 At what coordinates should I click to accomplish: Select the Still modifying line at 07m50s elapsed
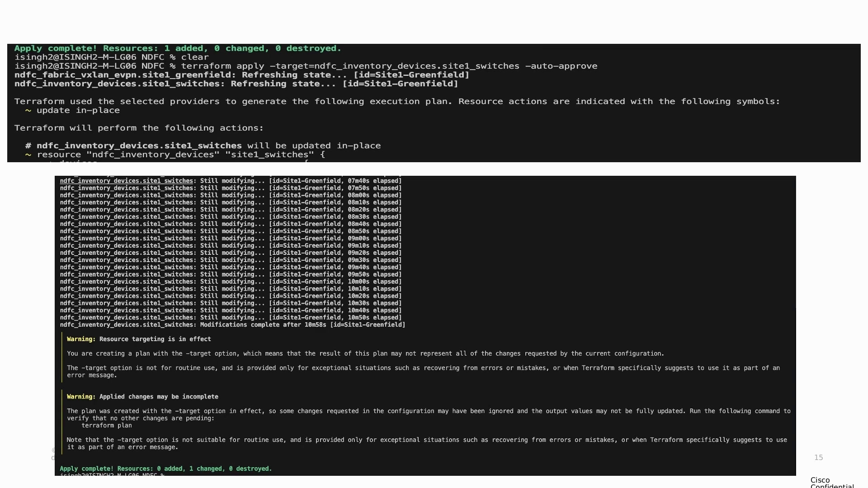pos(231,188)
